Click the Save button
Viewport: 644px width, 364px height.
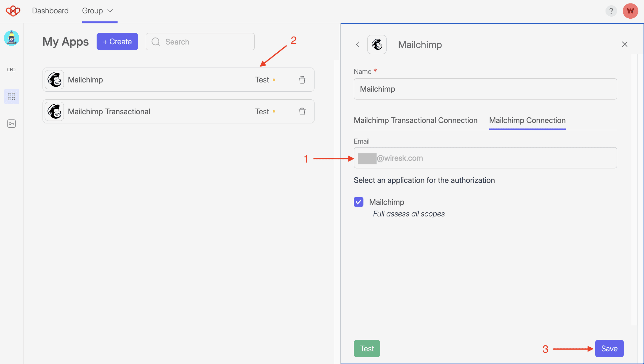click(x=609, y=349)
